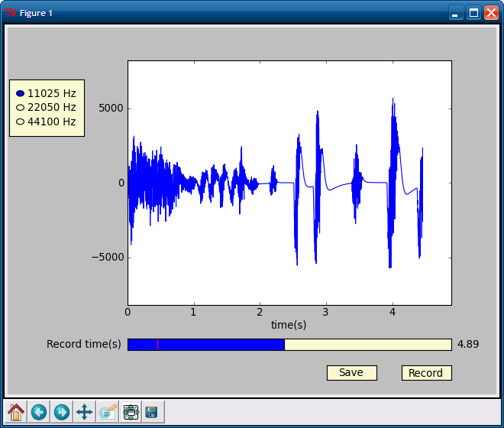
Task: Minimize the Figure 1 window
Action: 455,13
